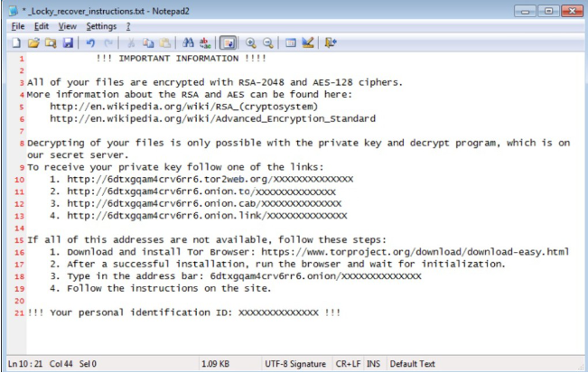Click "!!! IMPORTANT INFORMATION !!!!" heading text
Screen dimensions: 588x373
click(x=182, y=58)
